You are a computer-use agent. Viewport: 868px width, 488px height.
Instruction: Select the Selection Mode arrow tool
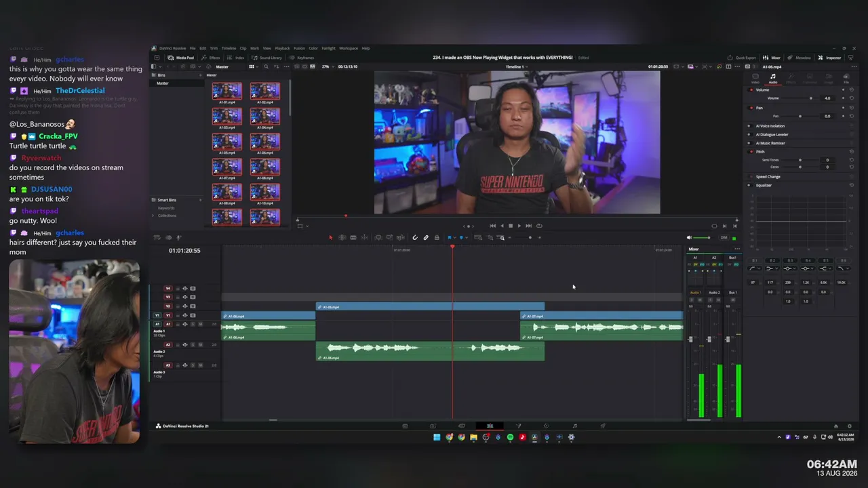[331, 238]
